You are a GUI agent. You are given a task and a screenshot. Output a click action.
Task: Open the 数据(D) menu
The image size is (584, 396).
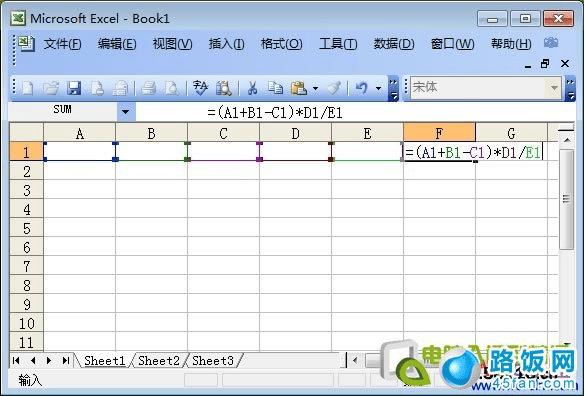click(394, 44)
